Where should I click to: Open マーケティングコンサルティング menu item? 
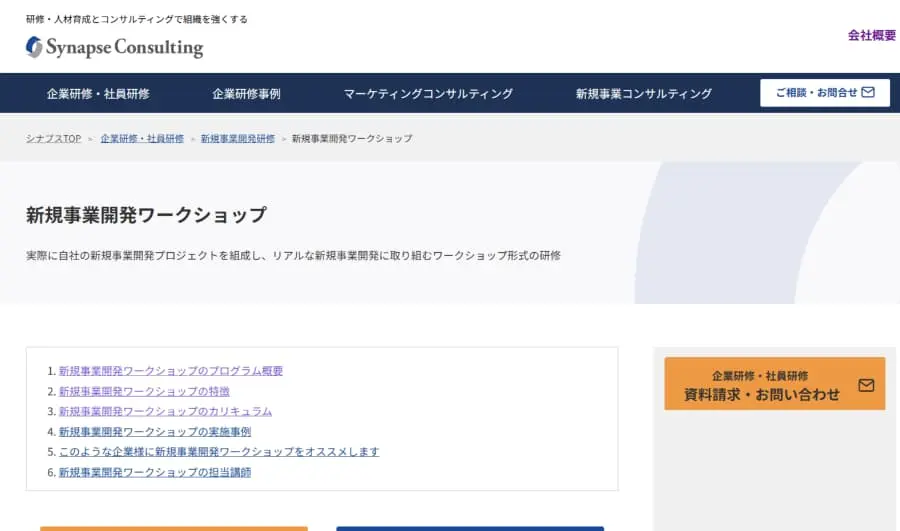[x=428, y=94]
